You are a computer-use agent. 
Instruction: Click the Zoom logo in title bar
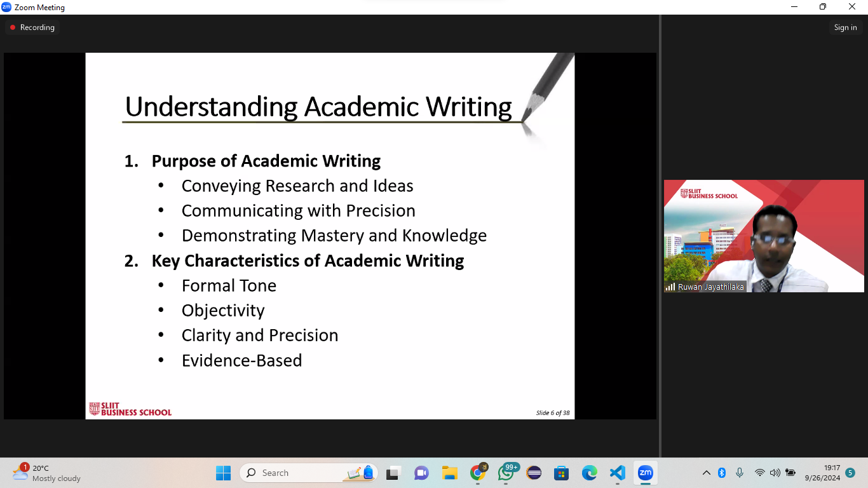(6, 7)
